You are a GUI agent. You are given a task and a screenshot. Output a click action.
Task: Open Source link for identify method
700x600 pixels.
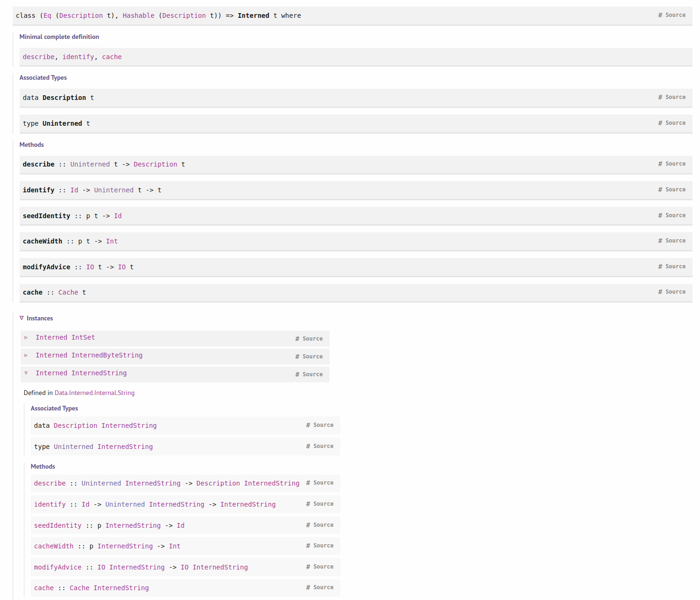[675, 190]
